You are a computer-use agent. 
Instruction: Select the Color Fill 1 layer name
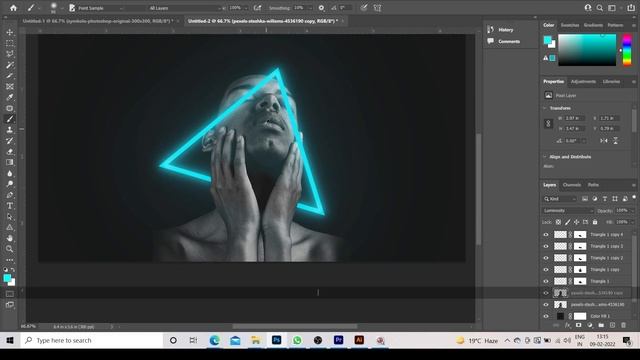pos(600,316)
